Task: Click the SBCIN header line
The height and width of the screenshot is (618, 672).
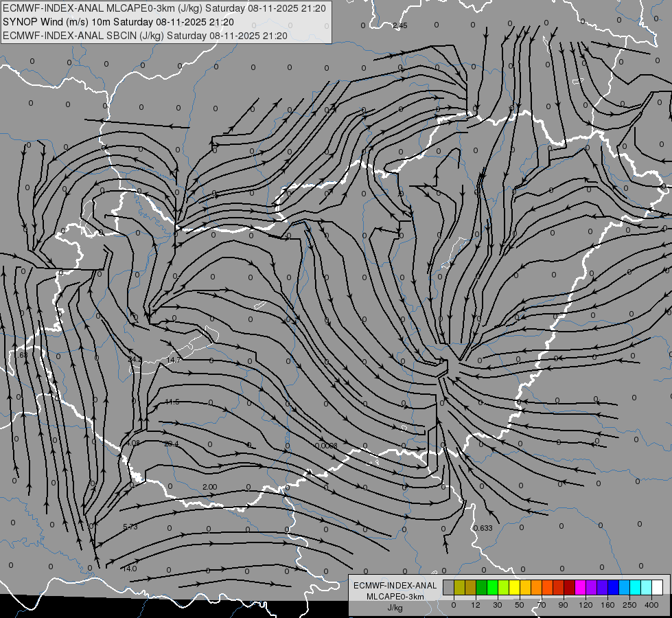Action: point(145,36)
